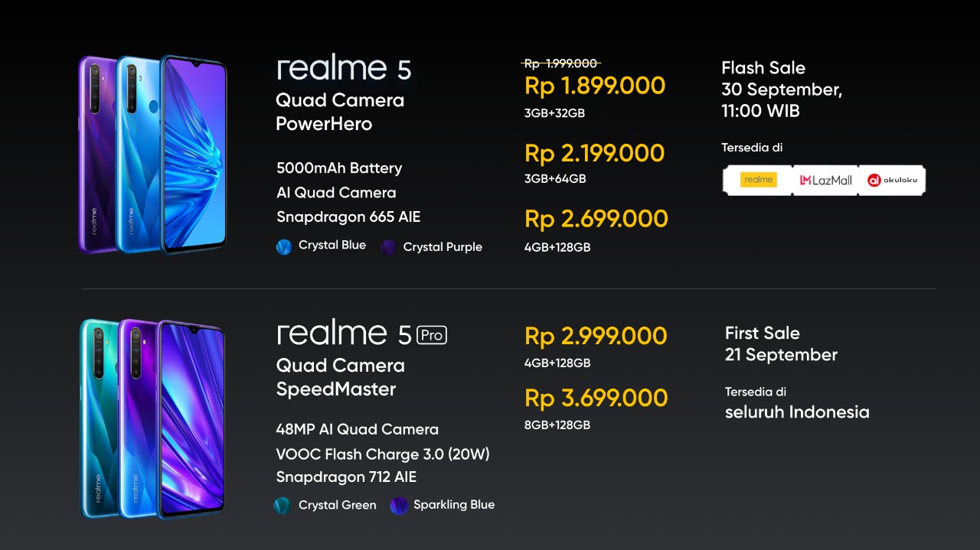This screenshot has height=550, width=980.
Task: Click the realme 5 Pro badge
Action: coord(433,334)
